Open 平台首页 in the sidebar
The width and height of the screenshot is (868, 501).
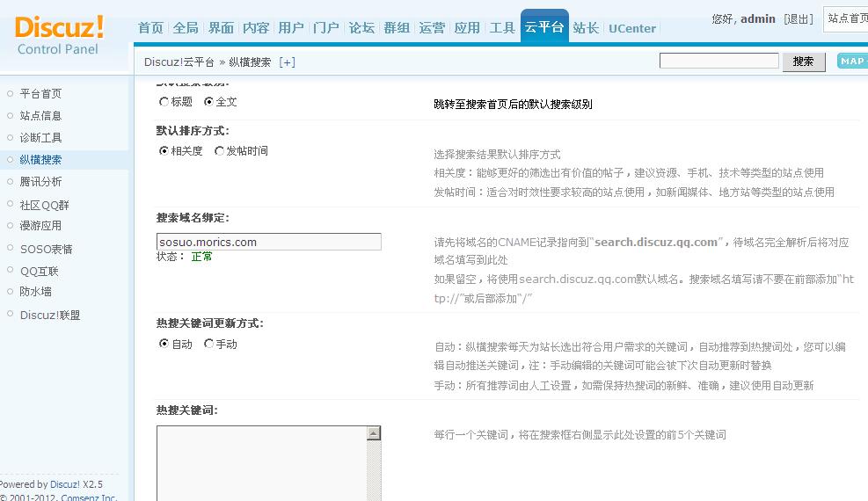(x=40, y=93)
